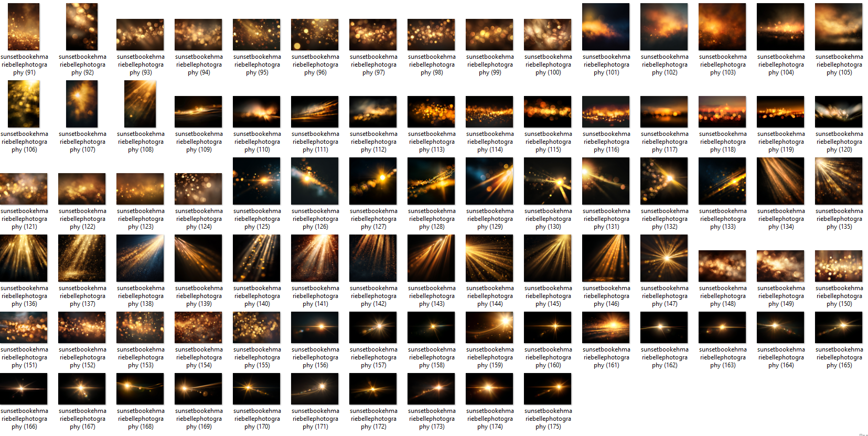Select the thumbnail for phy (133)

tap(722, 181)
